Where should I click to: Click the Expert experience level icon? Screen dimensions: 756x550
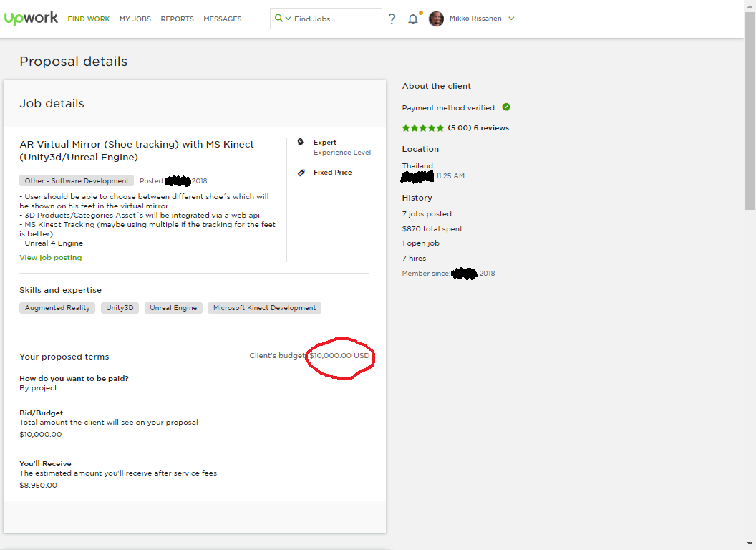301,142
